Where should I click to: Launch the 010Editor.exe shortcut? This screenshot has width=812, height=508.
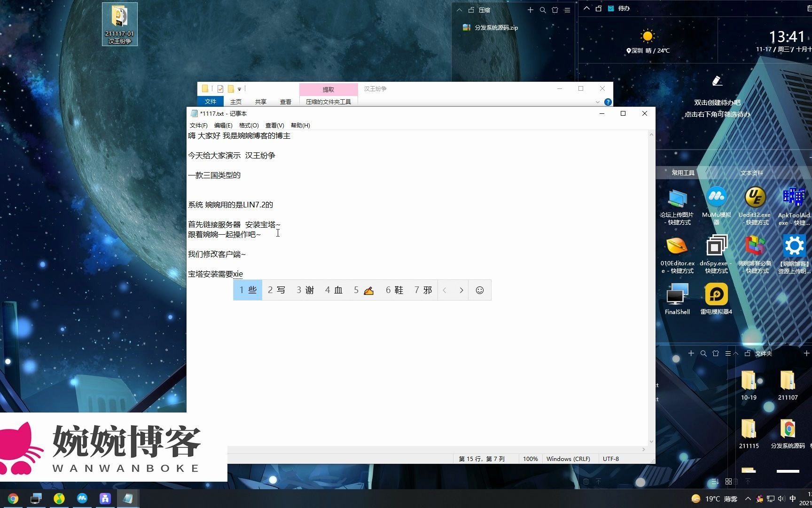pos(677,255)
